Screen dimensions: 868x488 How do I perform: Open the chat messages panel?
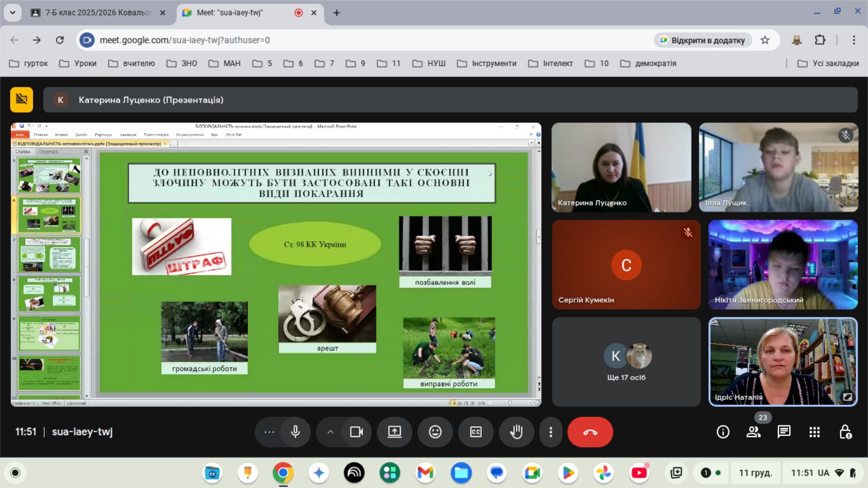783,432
